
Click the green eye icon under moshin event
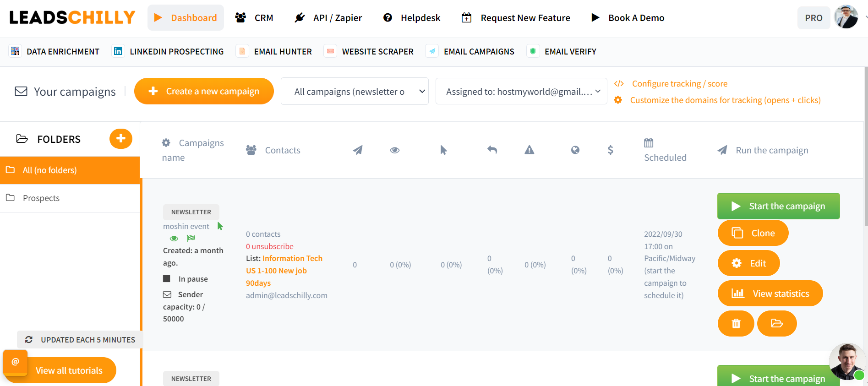174,238
